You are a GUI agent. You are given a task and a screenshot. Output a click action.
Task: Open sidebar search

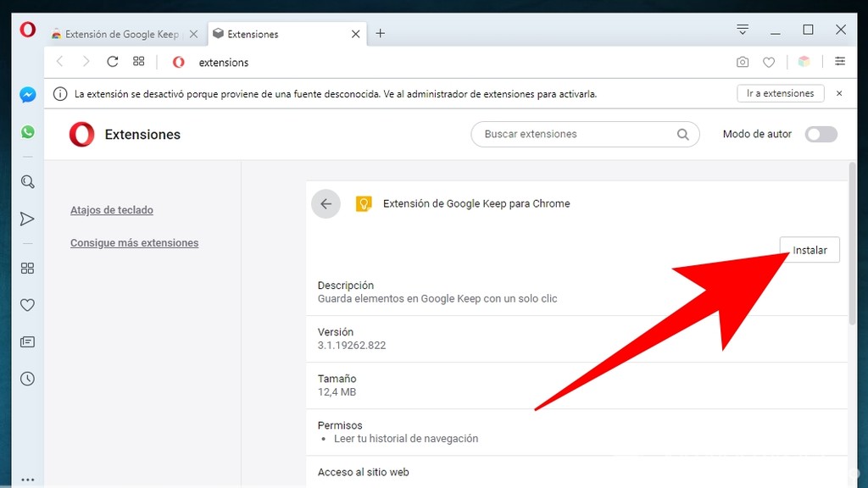point(27,181)
